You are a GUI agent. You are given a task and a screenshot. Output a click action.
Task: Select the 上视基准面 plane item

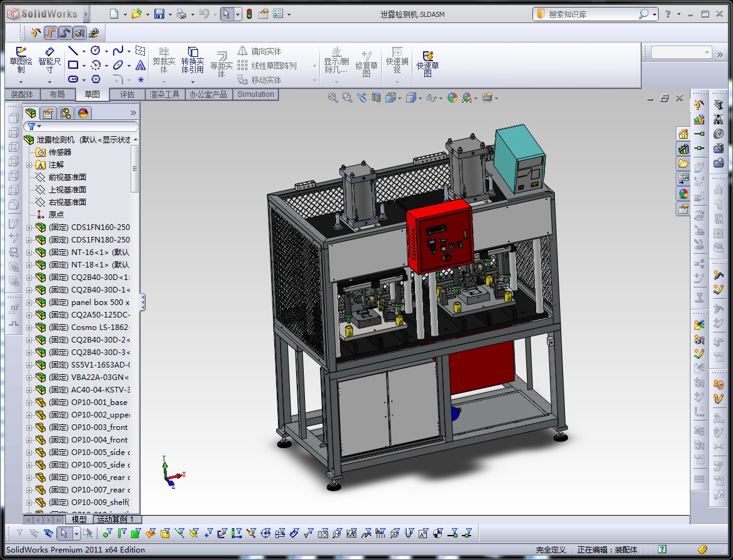coord(67,190)
